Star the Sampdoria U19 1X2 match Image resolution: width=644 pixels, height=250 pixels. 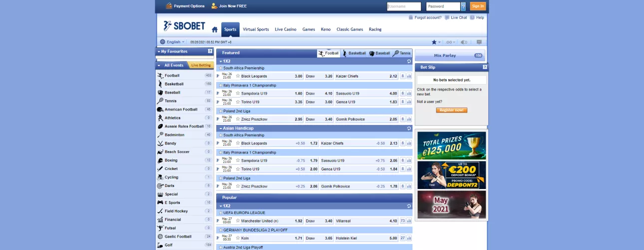238,93
